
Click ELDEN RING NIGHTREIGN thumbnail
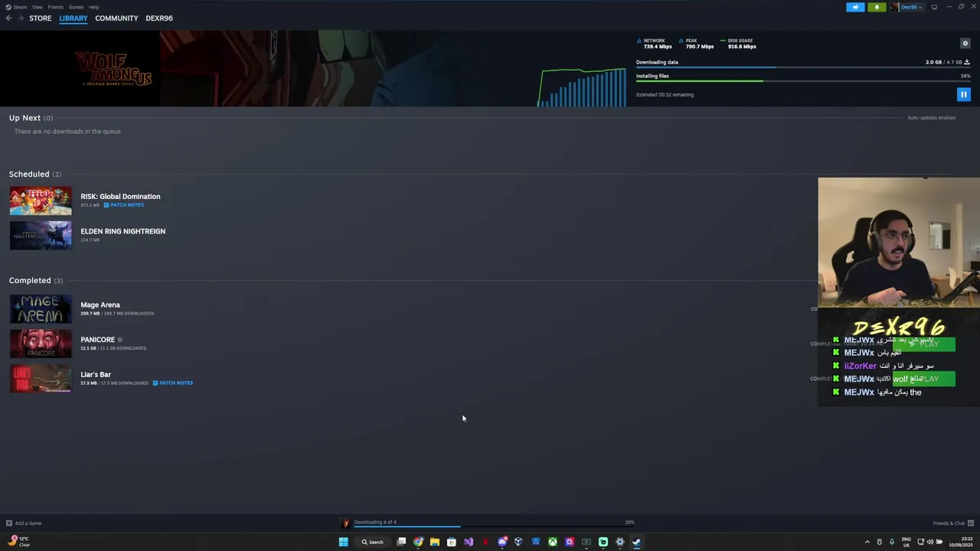tap(41, 236)
